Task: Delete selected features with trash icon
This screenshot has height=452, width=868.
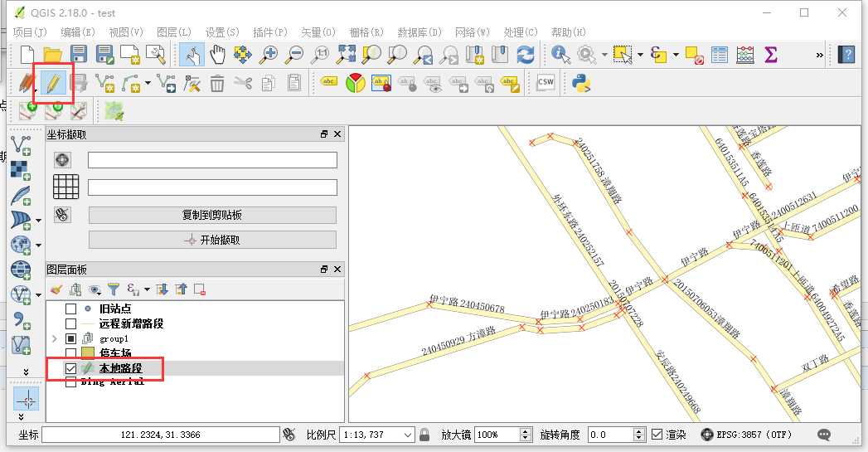Action: (217, 84)
